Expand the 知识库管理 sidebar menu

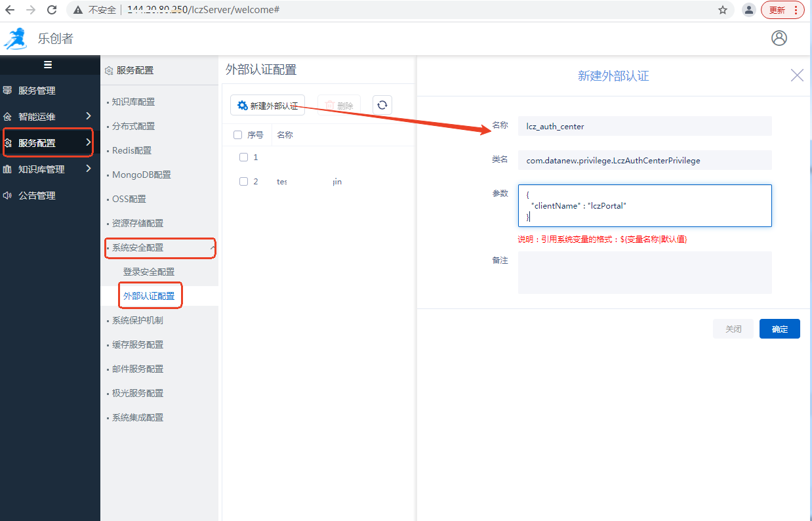click(x=46, y=169)
